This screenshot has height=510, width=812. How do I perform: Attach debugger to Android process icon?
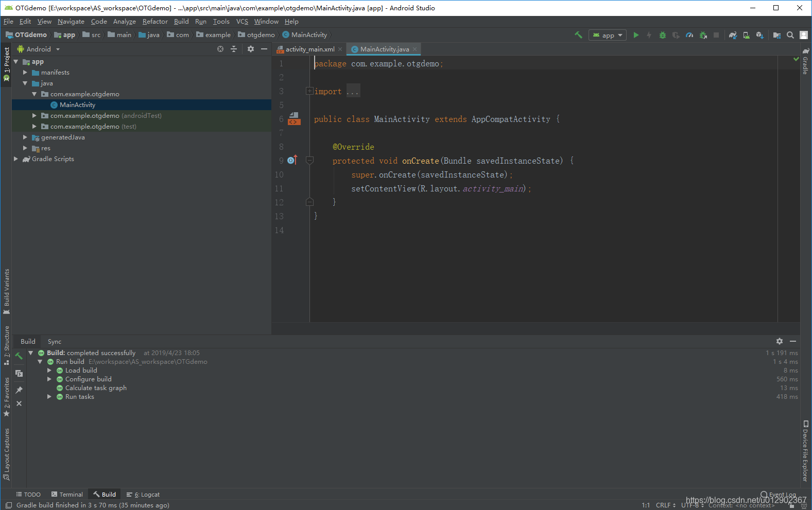pos(703,35)
